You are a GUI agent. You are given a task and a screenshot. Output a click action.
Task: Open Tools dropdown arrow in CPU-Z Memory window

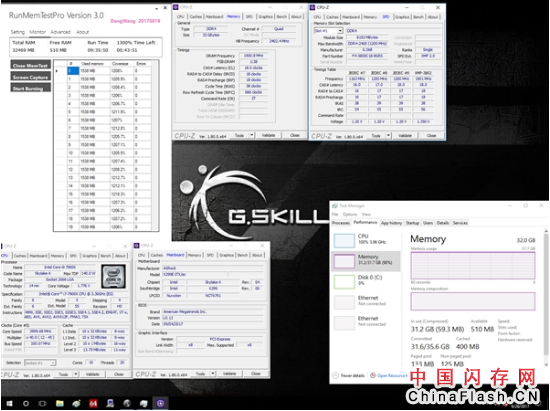click(x=252, y=135)
